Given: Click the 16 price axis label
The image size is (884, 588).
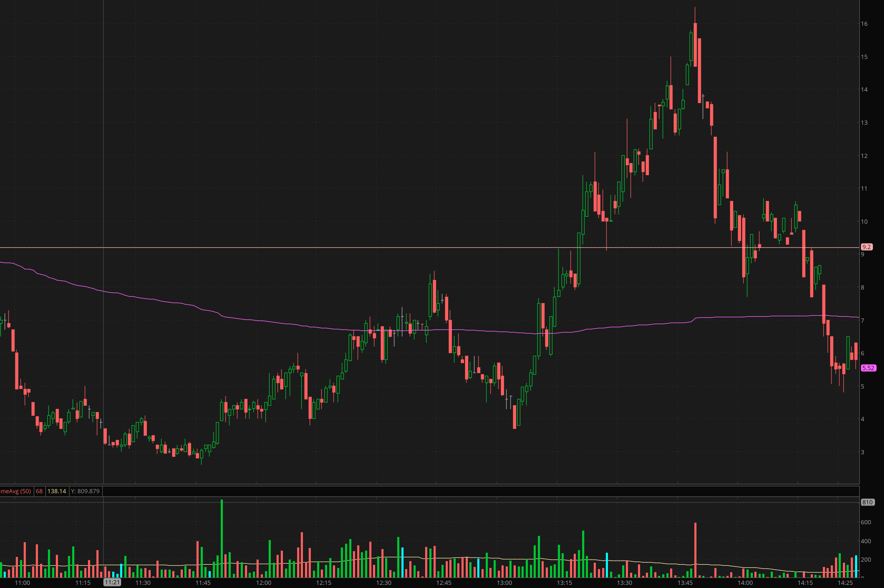Looking at the screenshot, I should point(864,24).
